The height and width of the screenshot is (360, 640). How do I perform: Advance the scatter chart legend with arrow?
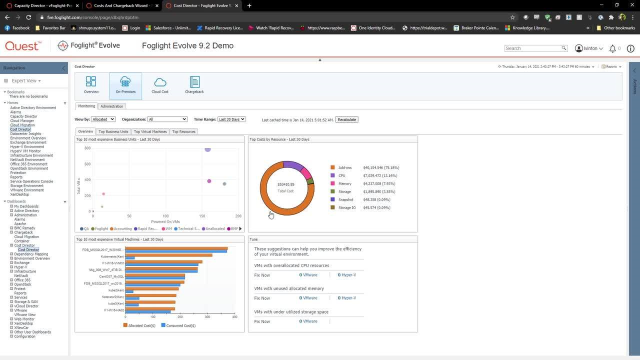(x=240, y=229)
